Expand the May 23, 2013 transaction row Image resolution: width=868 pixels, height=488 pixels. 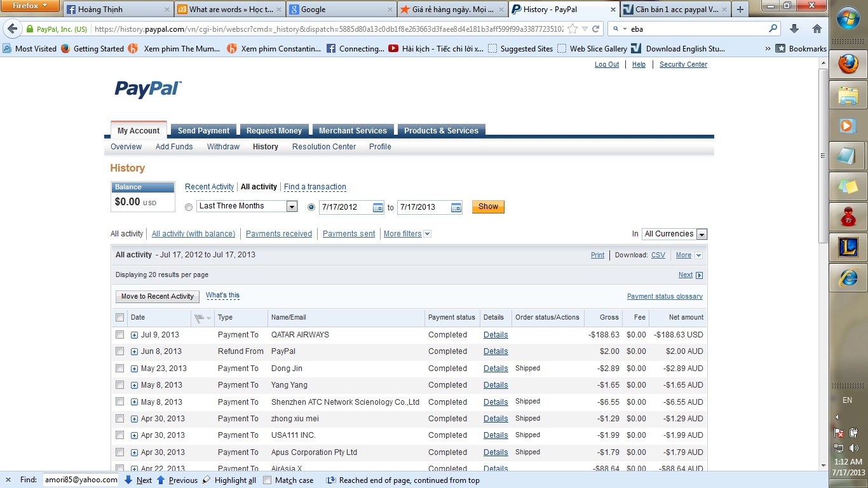click(x=134, y=369)
